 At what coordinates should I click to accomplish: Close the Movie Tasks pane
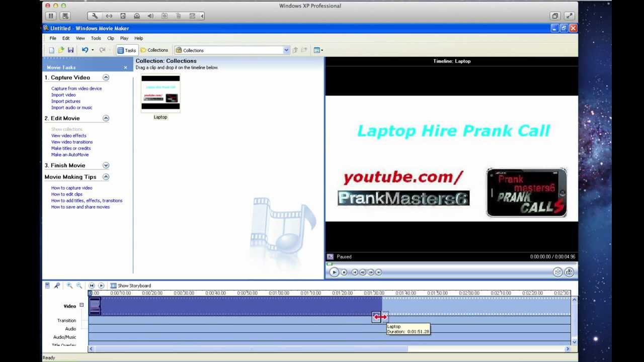tap(126, 67)
